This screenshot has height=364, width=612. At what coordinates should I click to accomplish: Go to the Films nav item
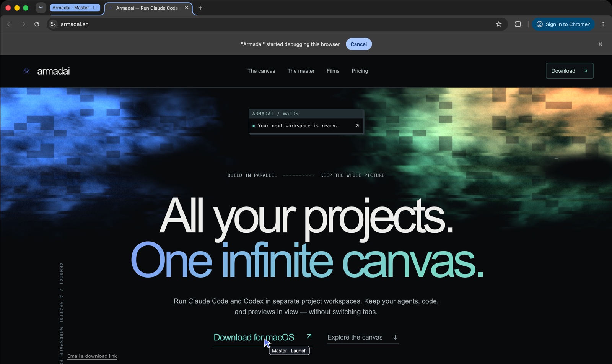point(333,71)
